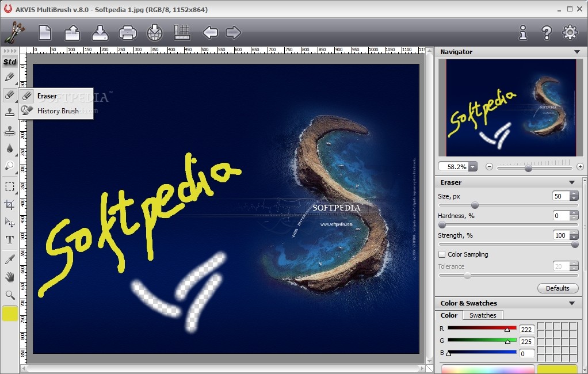Image resolution: width=588 pixels, height=374 pixels.
Task: Choose Eraser from the tool flyout
Action: 56,96
